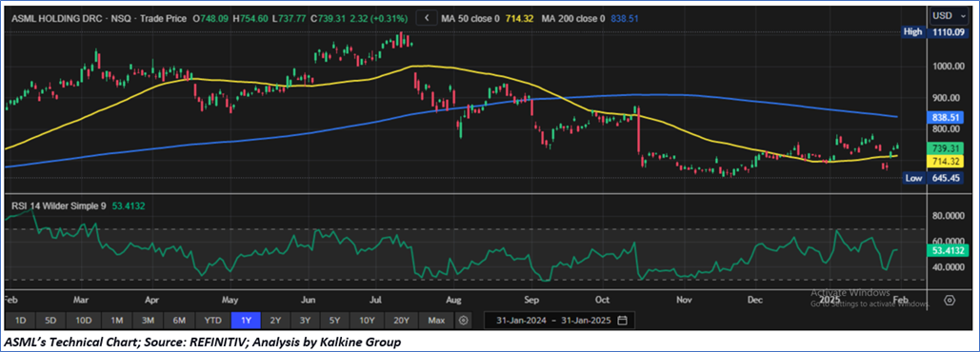980x352 pixels.
Task: Select the 10D time range
Action: click(84, 321)
